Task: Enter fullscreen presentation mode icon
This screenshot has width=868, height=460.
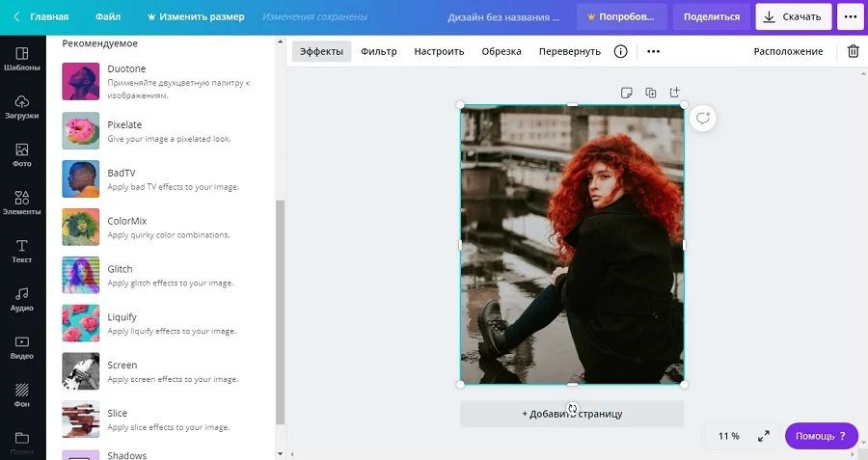Action: (x=764, y=436)
